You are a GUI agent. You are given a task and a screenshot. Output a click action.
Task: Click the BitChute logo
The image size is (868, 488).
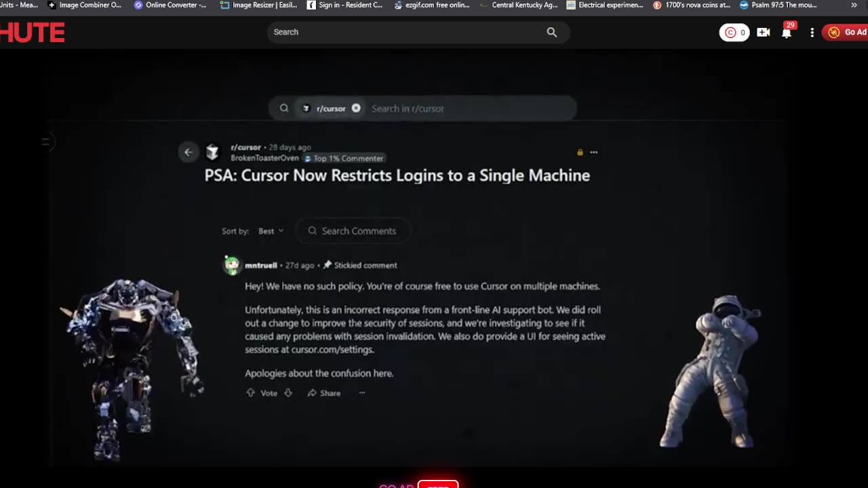[x=32, y=32]
